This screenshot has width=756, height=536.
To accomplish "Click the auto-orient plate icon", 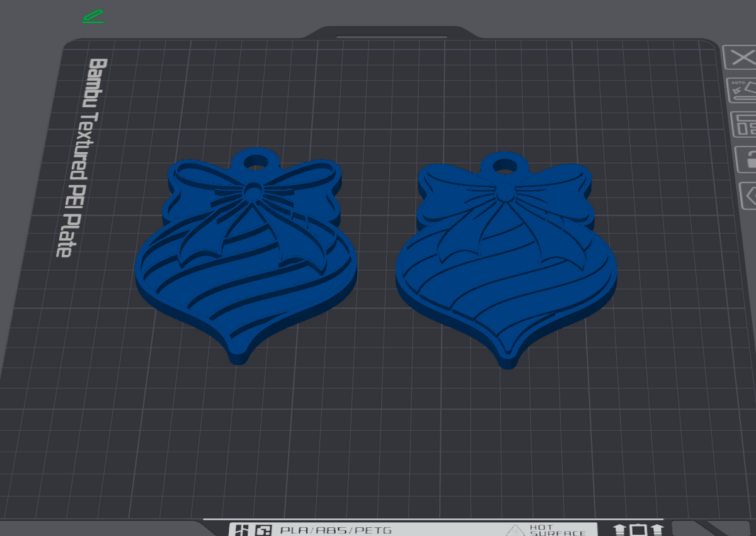I will [742, 91].
